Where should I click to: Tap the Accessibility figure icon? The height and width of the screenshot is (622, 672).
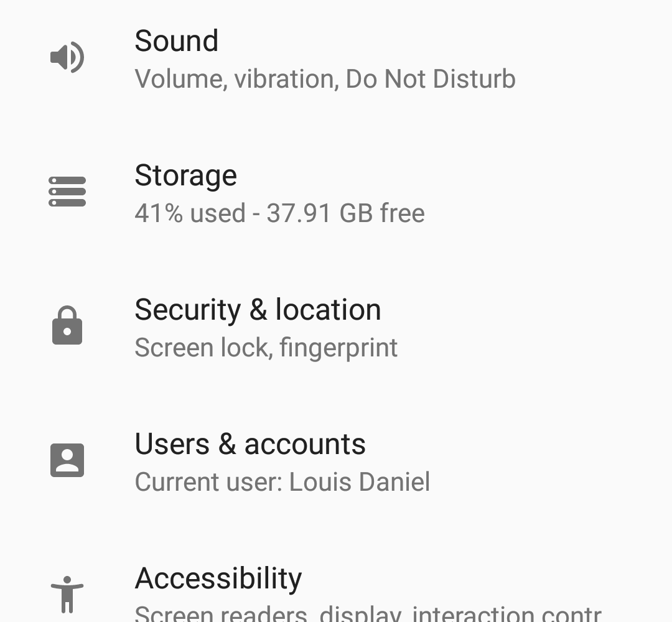[x=67, y=594]
